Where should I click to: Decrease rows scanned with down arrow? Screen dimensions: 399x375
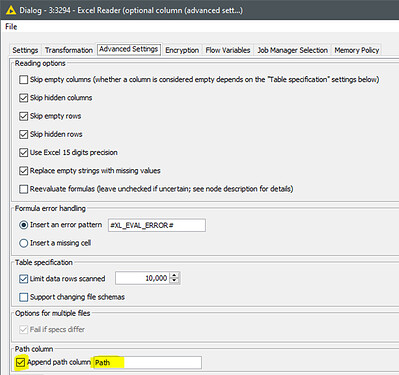pos(174,281)
